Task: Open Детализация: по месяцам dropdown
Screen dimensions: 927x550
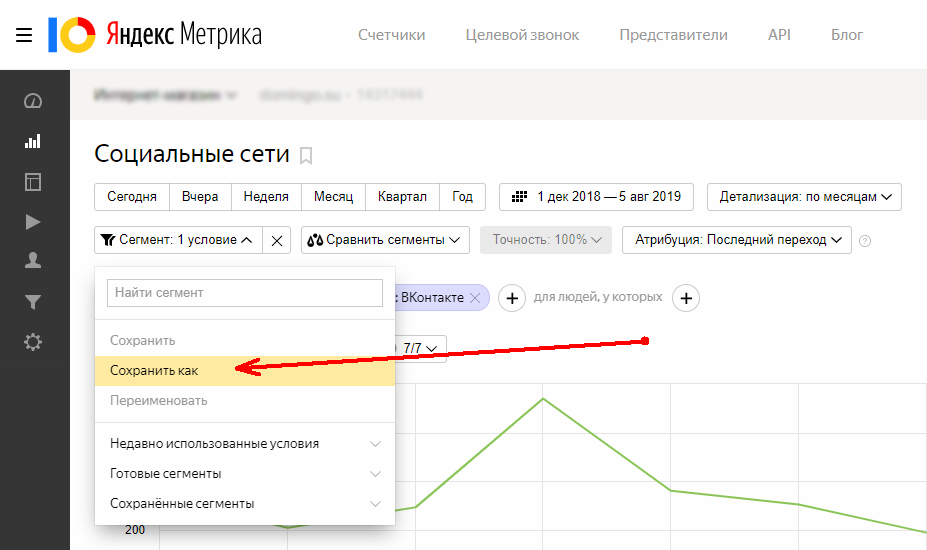Action: click(804, 197)
